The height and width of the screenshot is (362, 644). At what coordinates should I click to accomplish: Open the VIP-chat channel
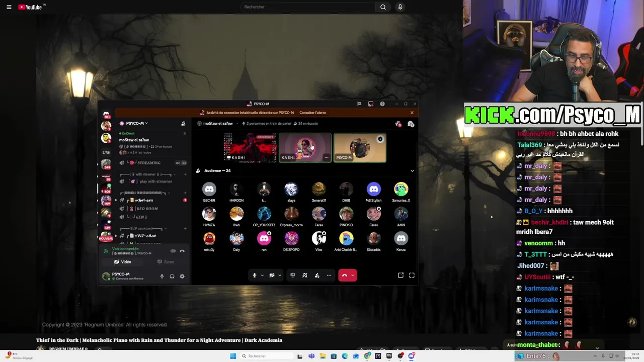click(153, 236)
